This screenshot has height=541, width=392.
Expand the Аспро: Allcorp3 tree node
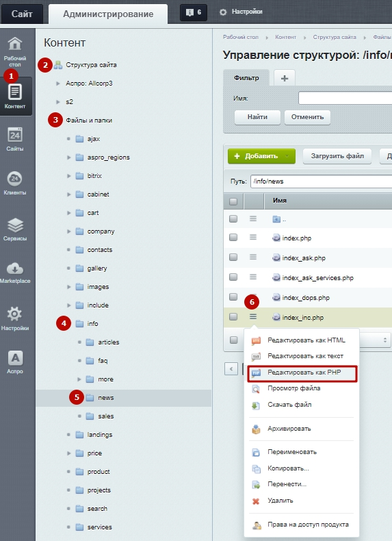pos(58,84)
